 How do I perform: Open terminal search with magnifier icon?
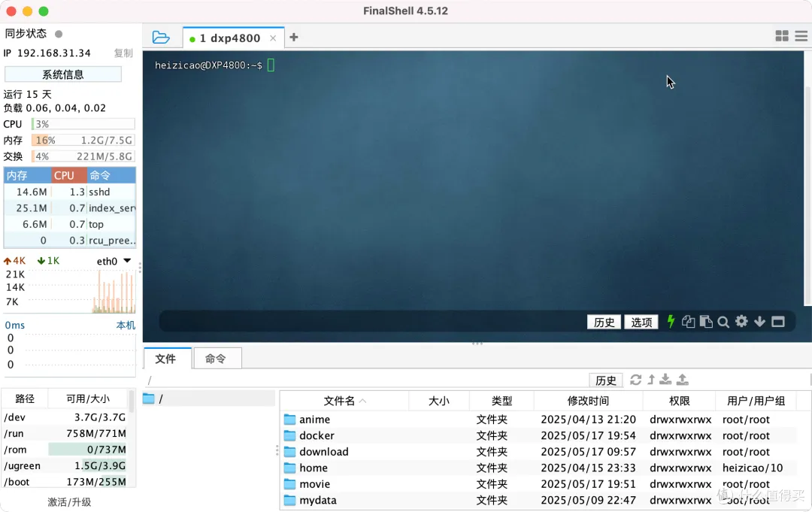click(x=723, y=322)
